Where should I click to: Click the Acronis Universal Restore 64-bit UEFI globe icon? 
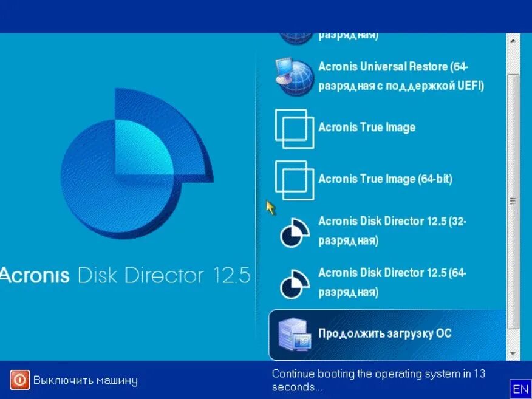click(294, 77)
